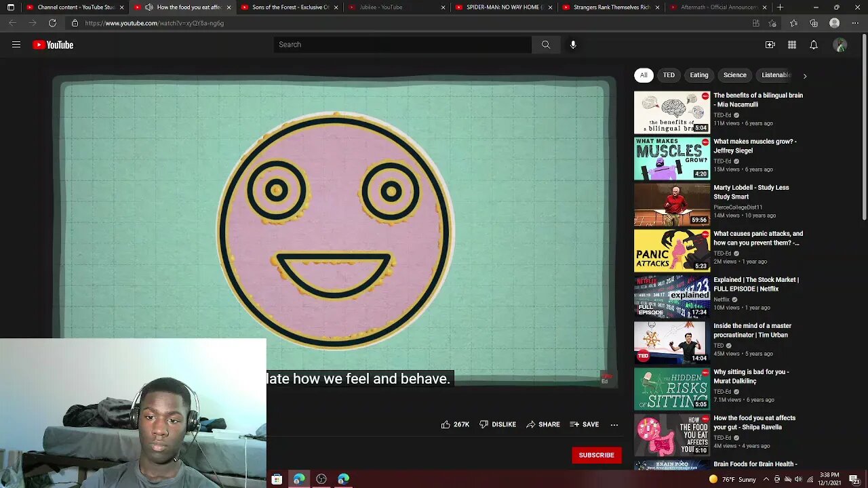Close the Jubilee - YouTube tab
The width and height of the screenshot is (868, 488).
(x=443, y=7)
